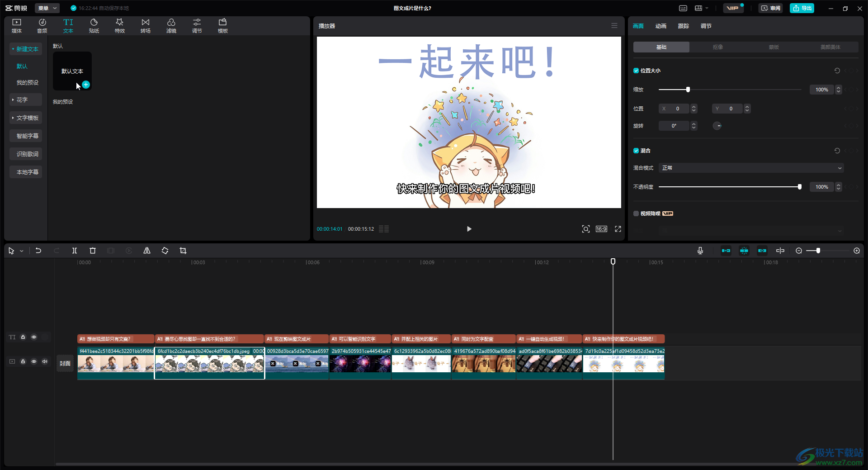
Task: Start voice recording with microphone icon
Action: coord(700,251)
